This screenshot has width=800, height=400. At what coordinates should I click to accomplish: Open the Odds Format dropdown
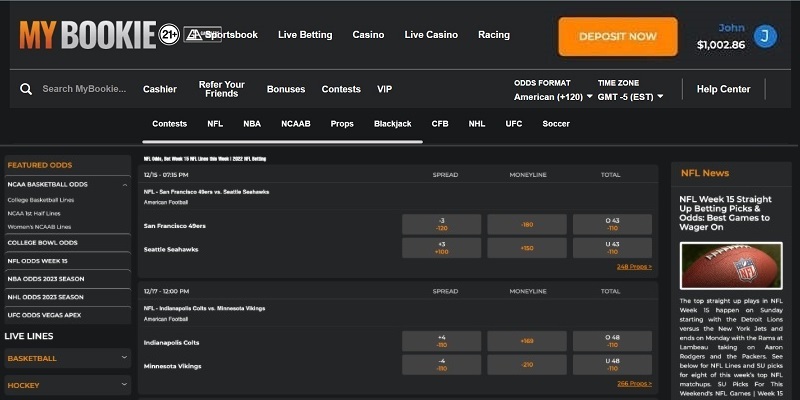pyautogui.click(x=548, y=97)
